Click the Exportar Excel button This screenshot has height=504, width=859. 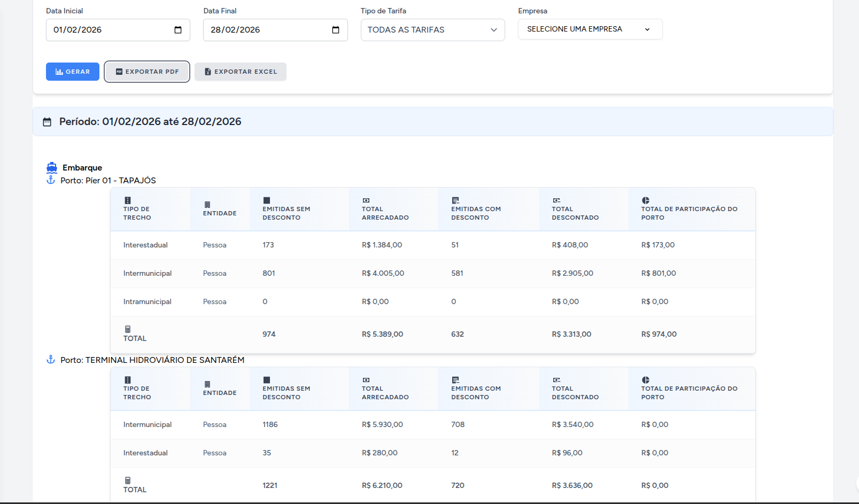(241, 72)
